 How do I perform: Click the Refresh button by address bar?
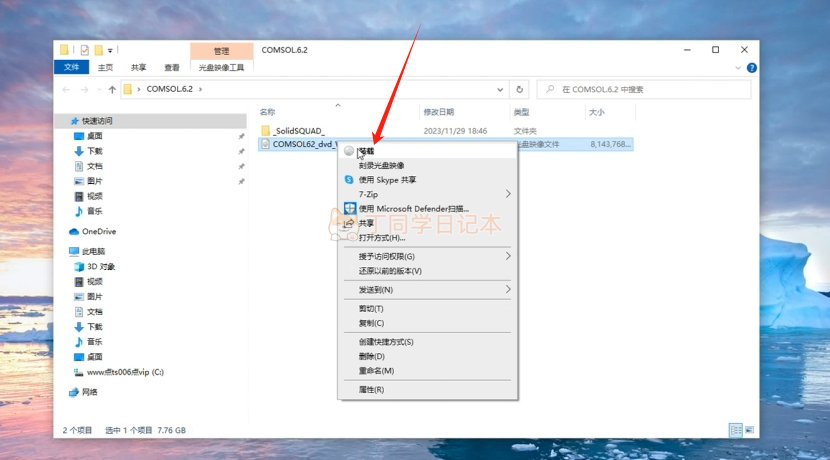pyautogui.click(x=519, y=89)
